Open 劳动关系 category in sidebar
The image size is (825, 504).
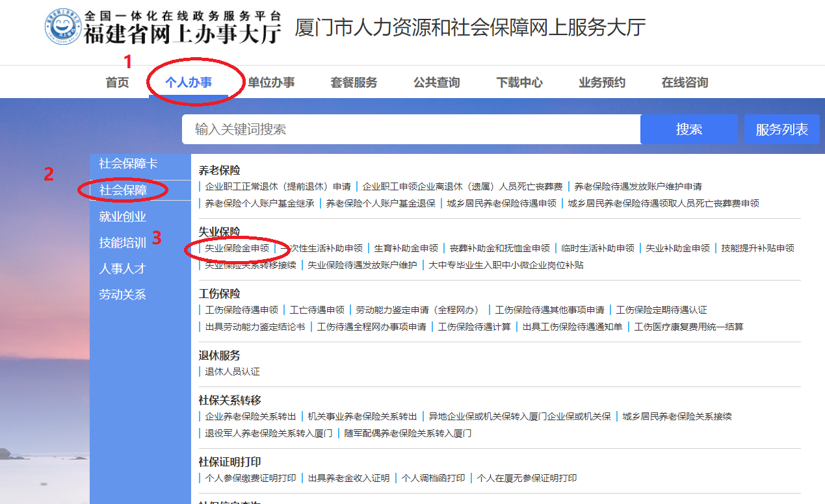tap(122, 295)
